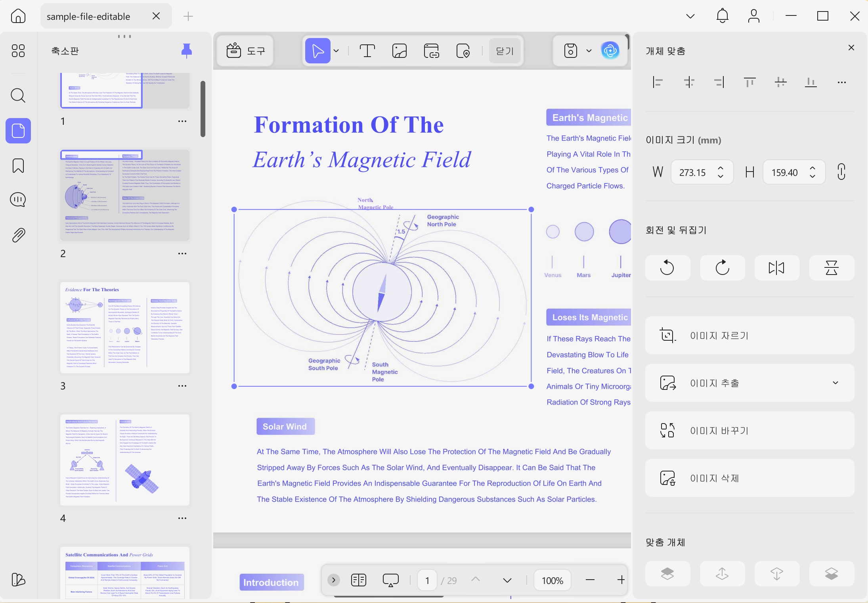Flip the image horizontally
Image resolution: width=868 pixels, height=603 pixels.
click(x=777, y=268)
